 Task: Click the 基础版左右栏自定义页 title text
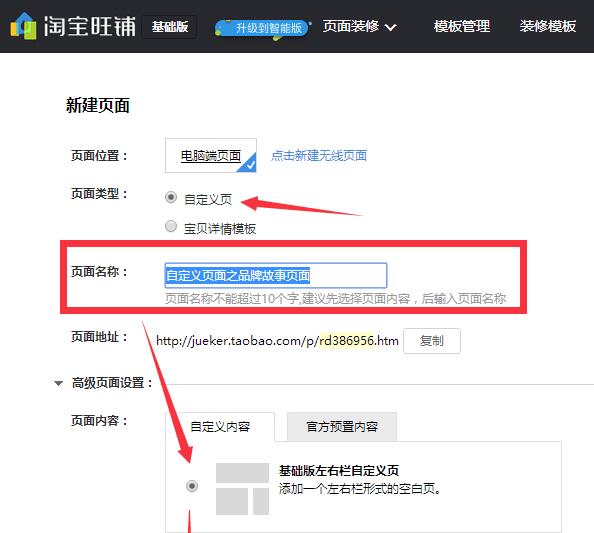(339, 470)
